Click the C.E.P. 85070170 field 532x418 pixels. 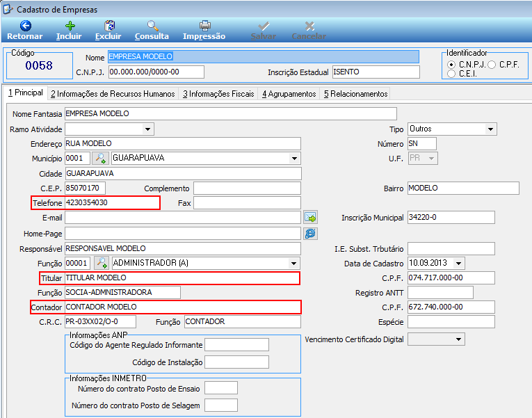[x=85, y=188]
